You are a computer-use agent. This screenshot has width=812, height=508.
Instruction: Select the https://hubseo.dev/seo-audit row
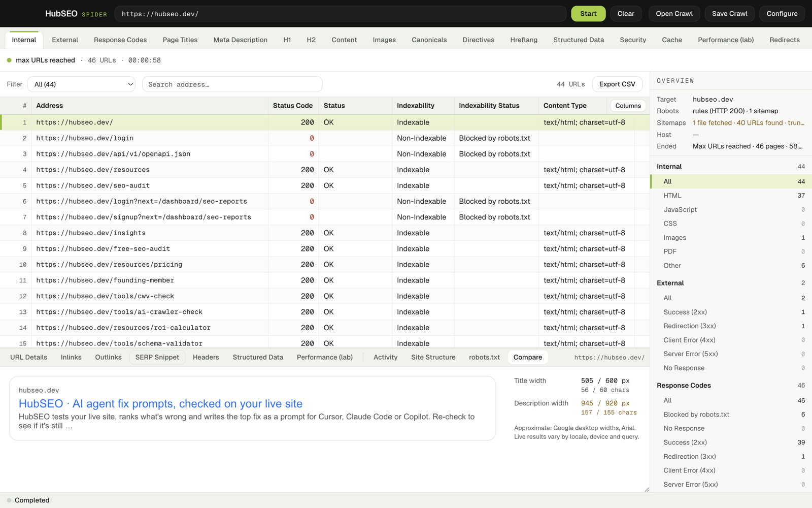(325, 185)
